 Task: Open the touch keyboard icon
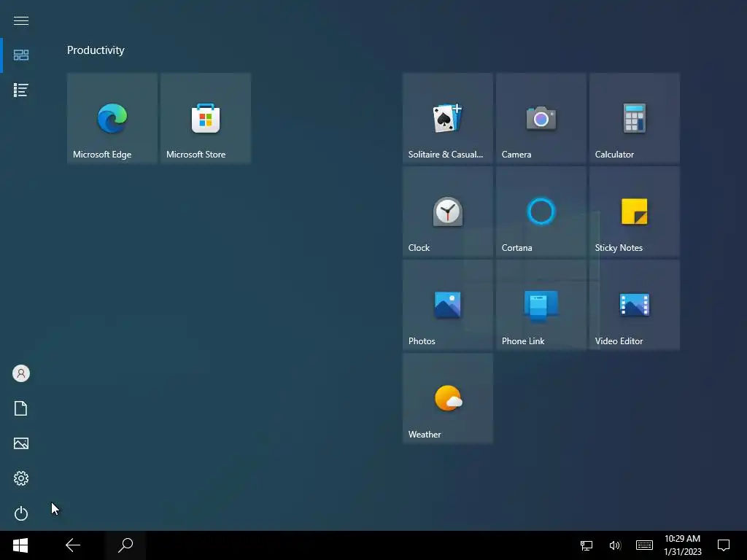pyautogui.click(x=644, y=545)
